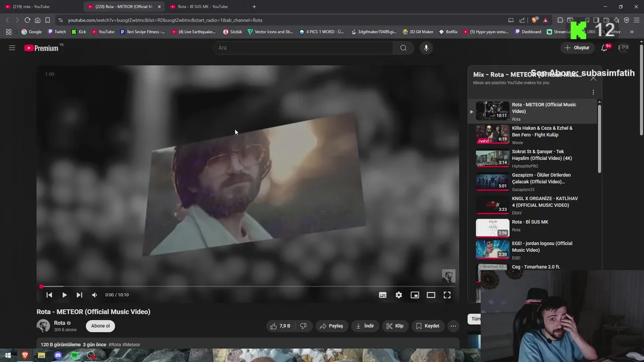Play the video with play button
The height and width of the screenshot is (362, 644).
[x=64, y=295]
